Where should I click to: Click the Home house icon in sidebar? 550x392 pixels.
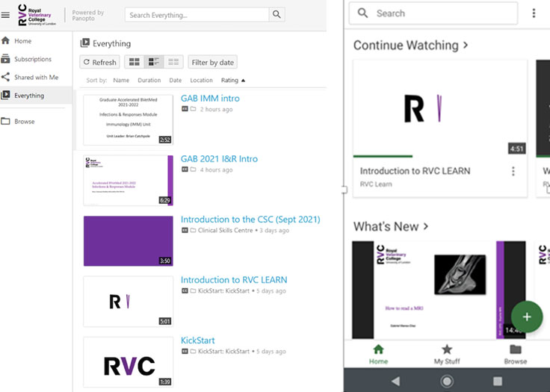click(5, 40)
